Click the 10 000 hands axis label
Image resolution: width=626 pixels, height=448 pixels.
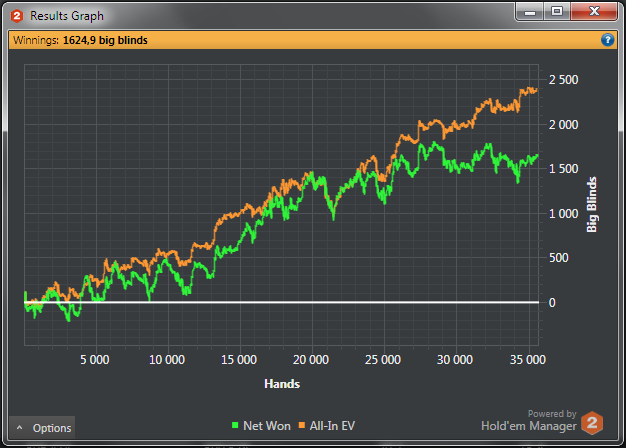click(167, 360)
